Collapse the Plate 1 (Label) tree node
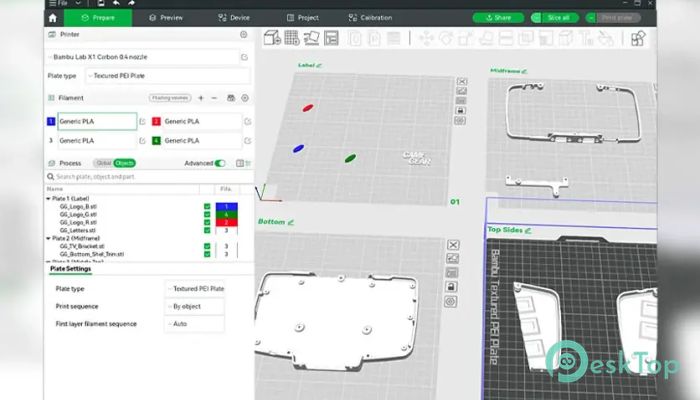Viewport: 700px width, 400px height. tap(48, 199)
